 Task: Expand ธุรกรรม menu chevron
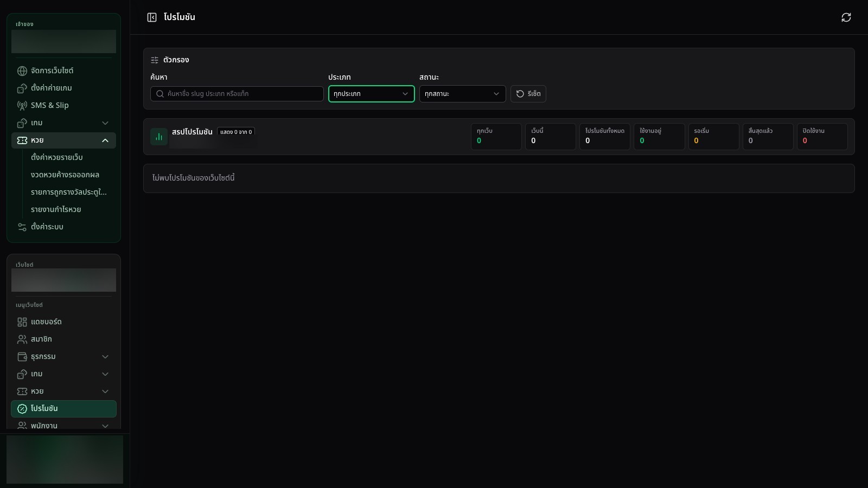(105, 357)
